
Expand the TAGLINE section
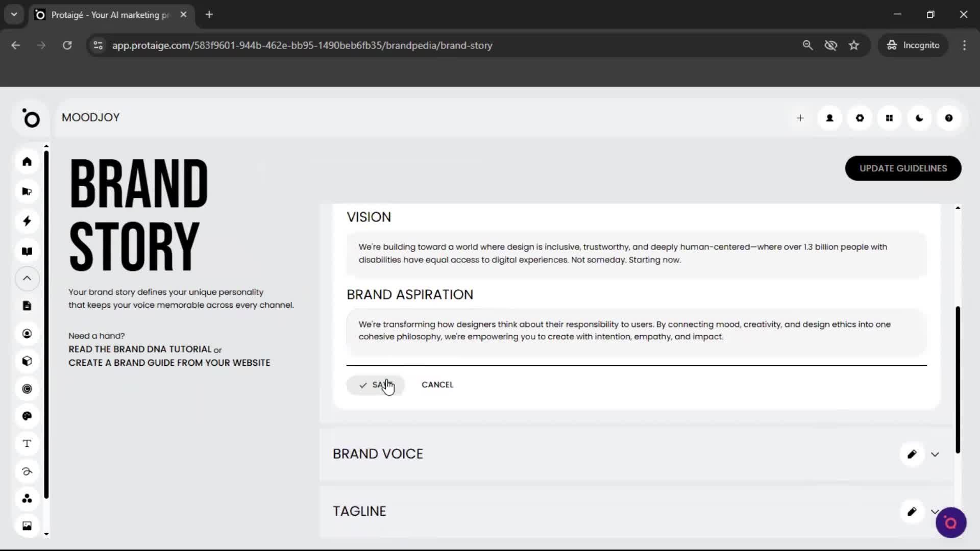tap(935, 512)
